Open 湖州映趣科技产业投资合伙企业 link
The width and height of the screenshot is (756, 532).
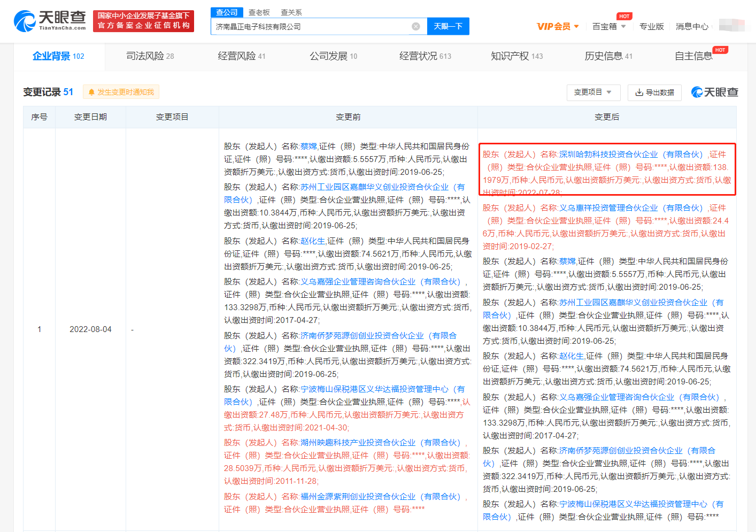[x=380, y=442]
